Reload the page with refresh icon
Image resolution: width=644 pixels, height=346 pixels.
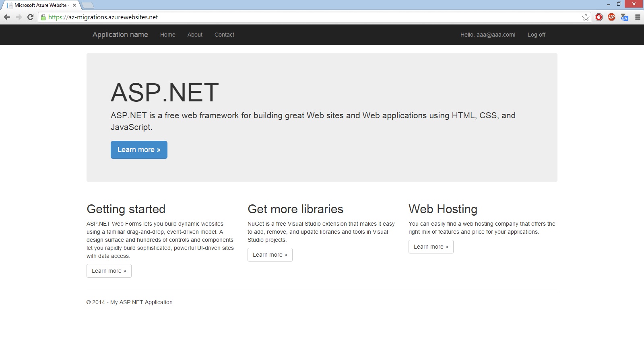(x=30, y=17)
